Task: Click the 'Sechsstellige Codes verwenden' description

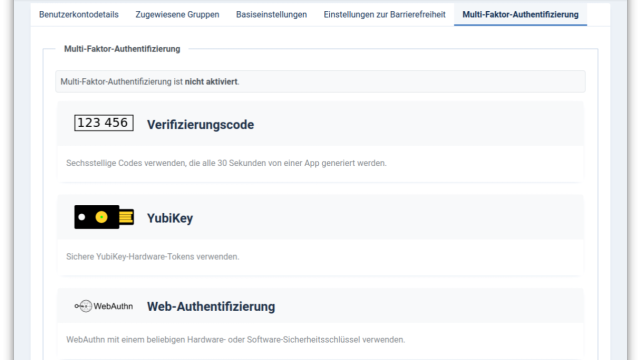Action: [x=226, y=163]
